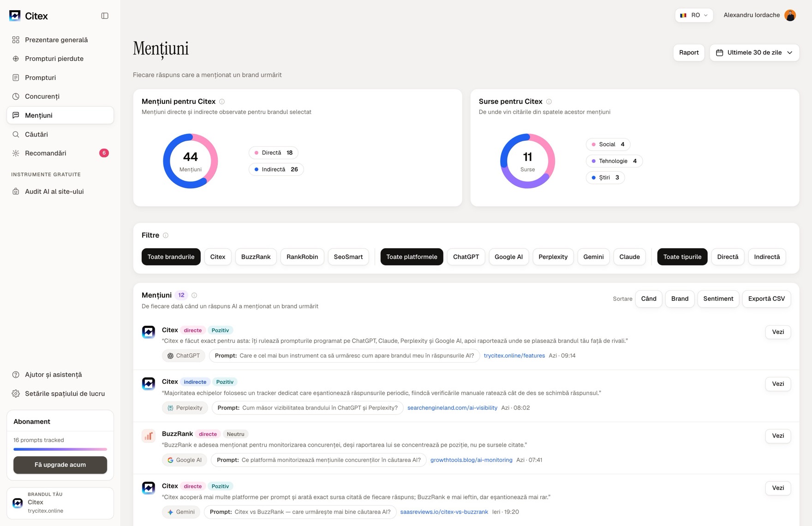Click Vez on the BuzzRank mention row

778,436
